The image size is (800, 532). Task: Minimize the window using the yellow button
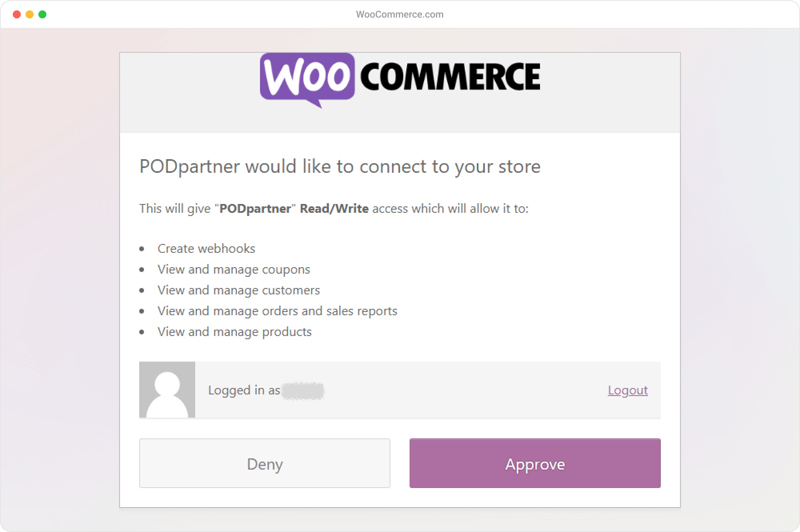coord(30,14)
